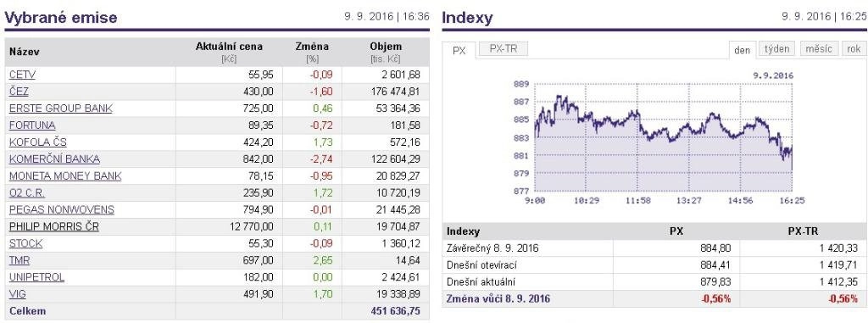The width and height of the screenshot is (868, 323).
Task: Select the KOFOLA ČS link
Action: [x=37, y=142]
